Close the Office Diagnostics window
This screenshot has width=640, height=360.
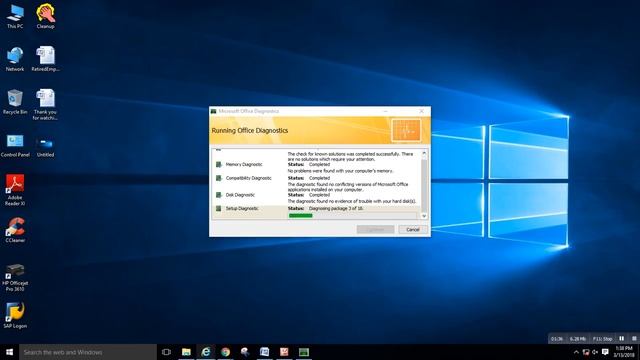click(x=422, y=111)
